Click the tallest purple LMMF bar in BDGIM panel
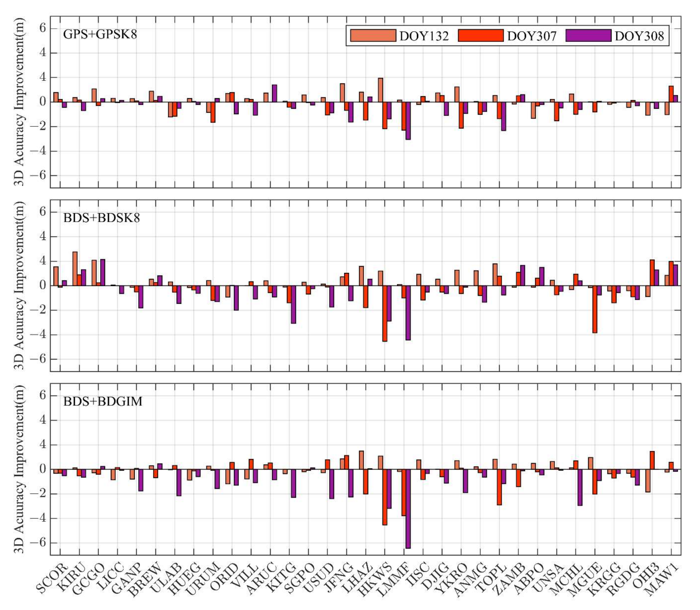This screenshot has height=610, width=700. pyautogui.click(x=408, y=509)
